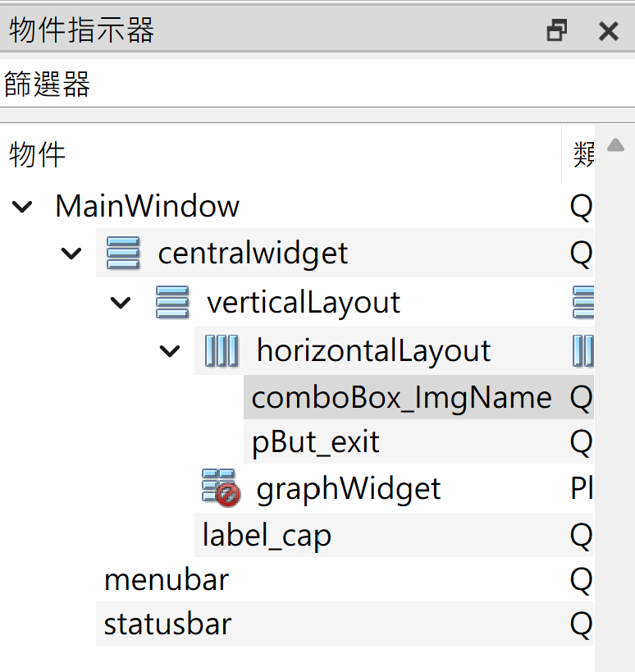This screenshot has height=672, width=635.
Task: Click the graphWidget broken-layout icon
Action: [x=221, y=487]
